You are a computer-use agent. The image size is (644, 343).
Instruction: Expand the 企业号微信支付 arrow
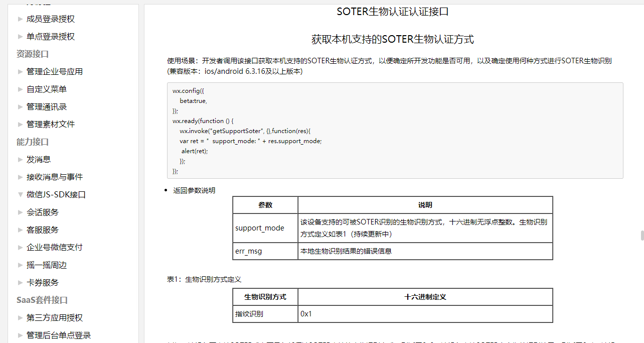[x=20, y=248]
